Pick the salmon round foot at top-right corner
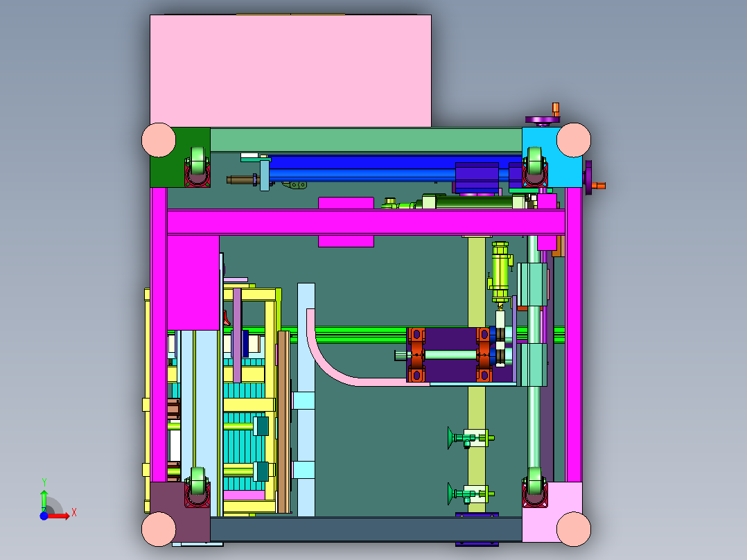Screen dimensions: 747x560 [574, 140]
